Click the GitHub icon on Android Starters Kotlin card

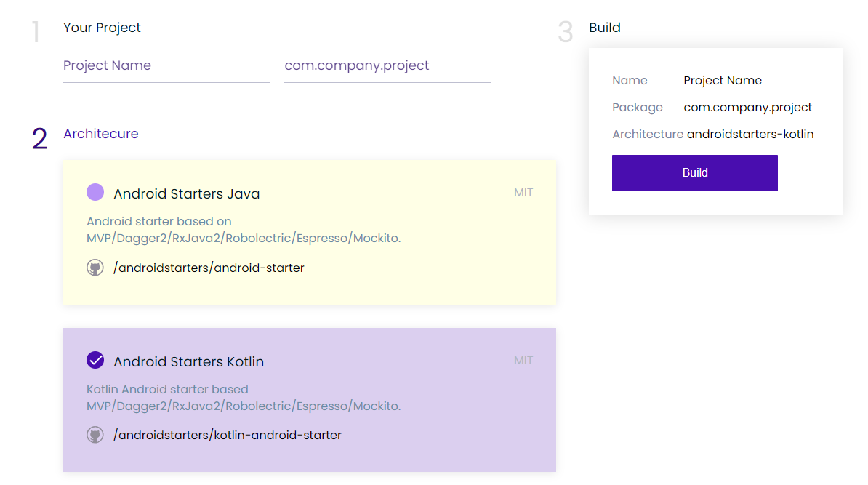coord(95,435)
